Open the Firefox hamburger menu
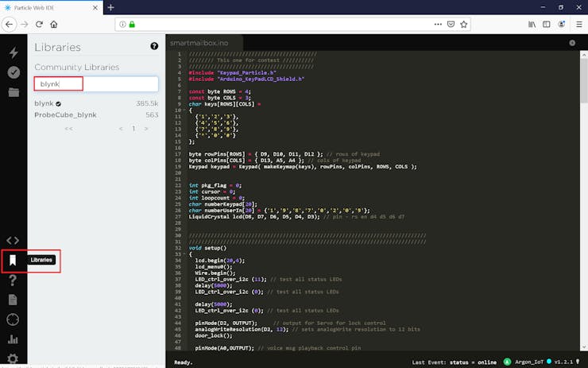Viewport: 588px width, 368px height. [x=579, y=25]
